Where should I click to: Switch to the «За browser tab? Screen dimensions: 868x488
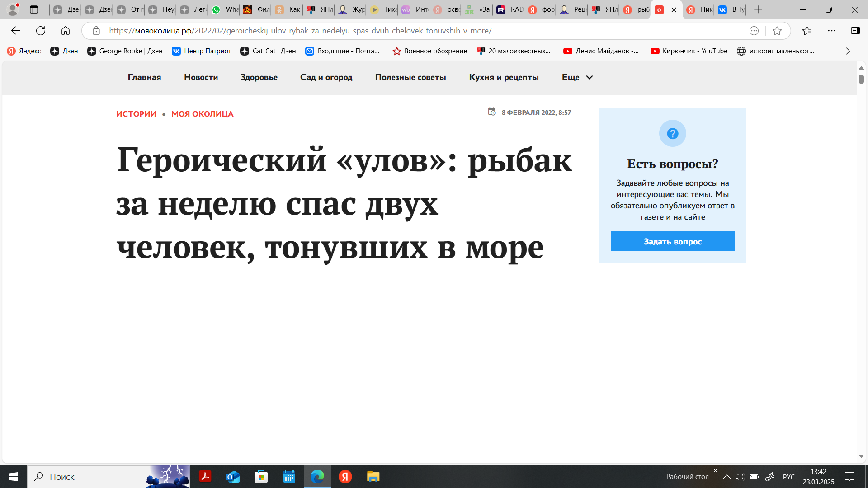pyautogui.click(x=477, y=9)
